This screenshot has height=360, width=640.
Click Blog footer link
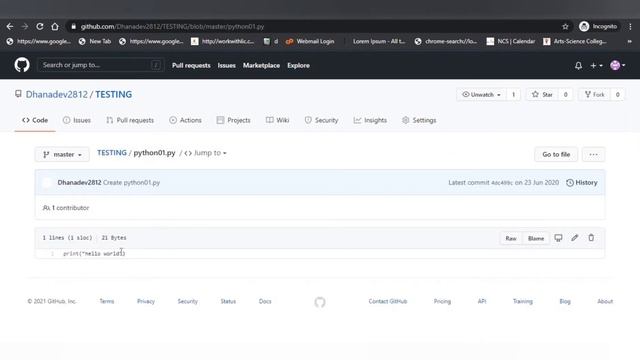tap(565, 301)
